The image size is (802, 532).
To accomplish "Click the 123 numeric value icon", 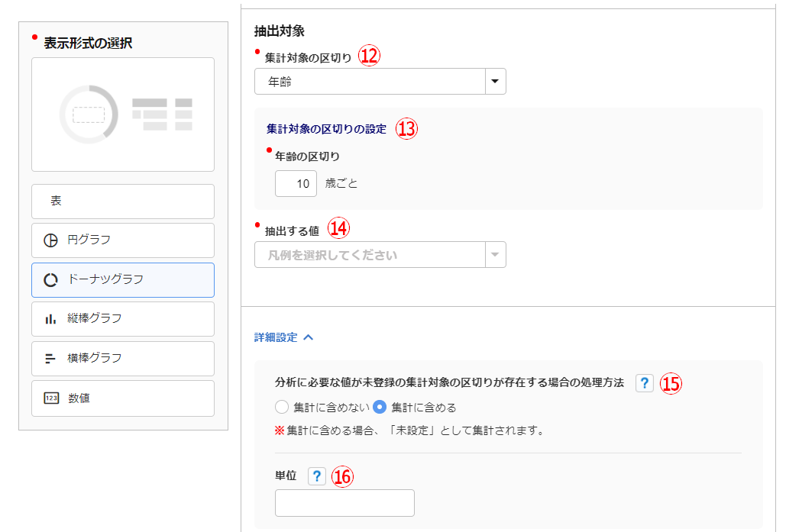I will (x=51, y=398).
